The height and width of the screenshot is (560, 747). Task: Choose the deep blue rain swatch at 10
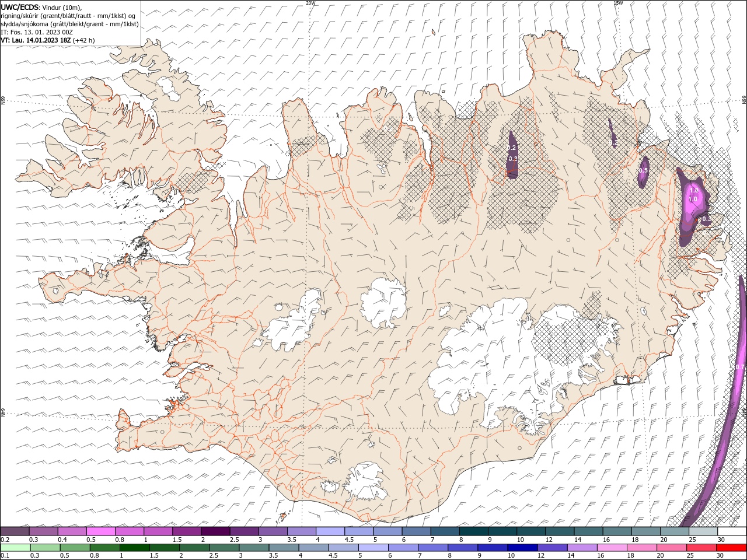(523, 548)
